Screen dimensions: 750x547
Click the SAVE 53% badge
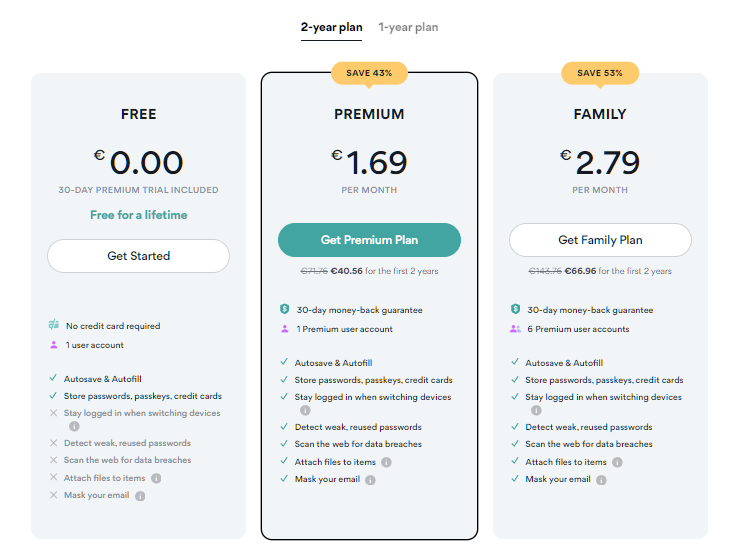click(x=600, y=73)
